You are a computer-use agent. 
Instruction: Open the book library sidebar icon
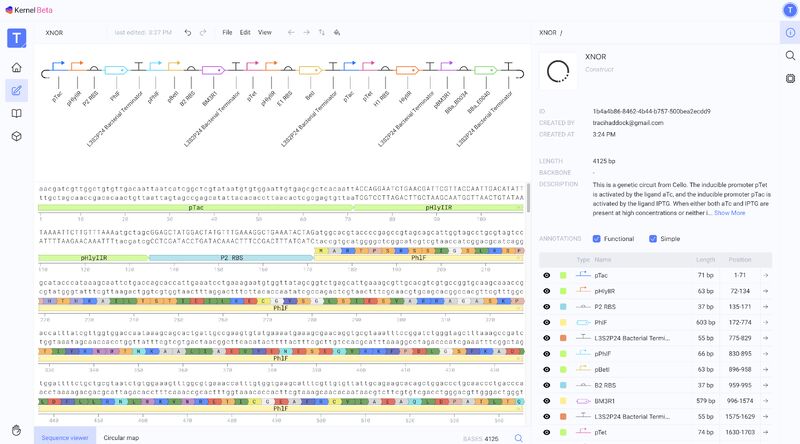tap(16, 113)
